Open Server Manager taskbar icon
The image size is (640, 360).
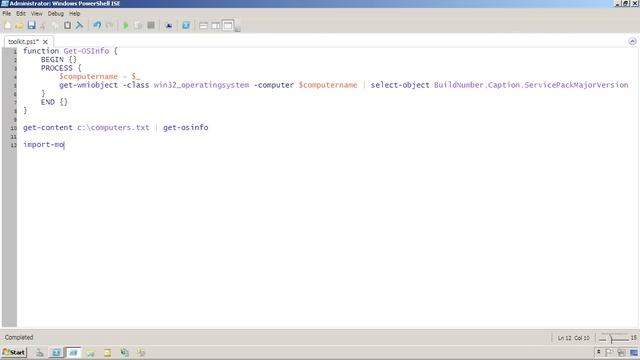(40, 352)
